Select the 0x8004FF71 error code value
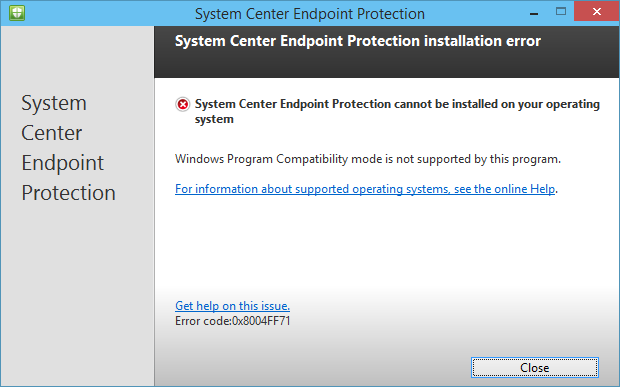 point(261,321)
